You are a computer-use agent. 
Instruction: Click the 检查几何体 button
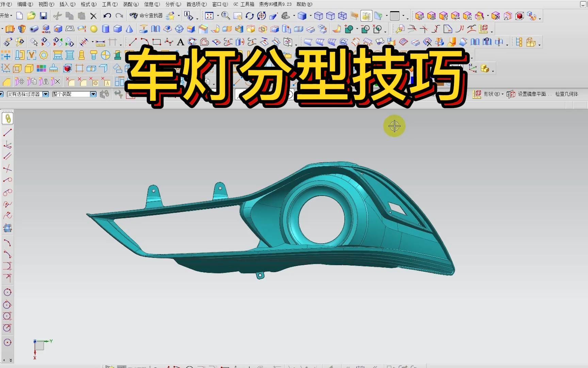tap(567, 94)
